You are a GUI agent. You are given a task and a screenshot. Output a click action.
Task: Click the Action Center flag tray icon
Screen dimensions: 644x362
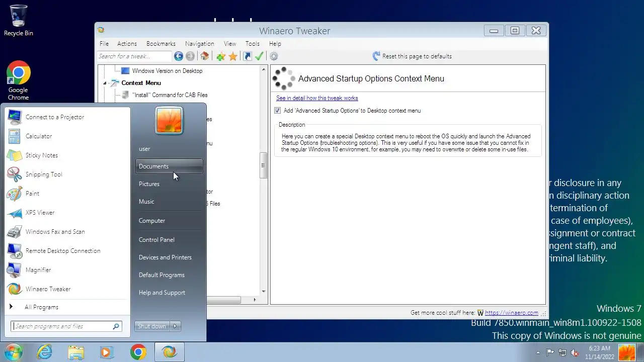[550, 352]
